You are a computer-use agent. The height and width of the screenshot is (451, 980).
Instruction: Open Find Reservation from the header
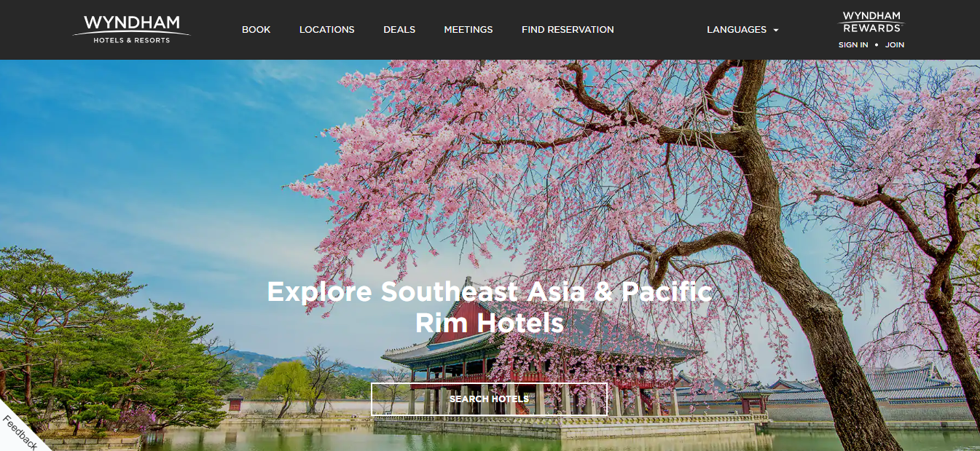[x=568, y=30]
